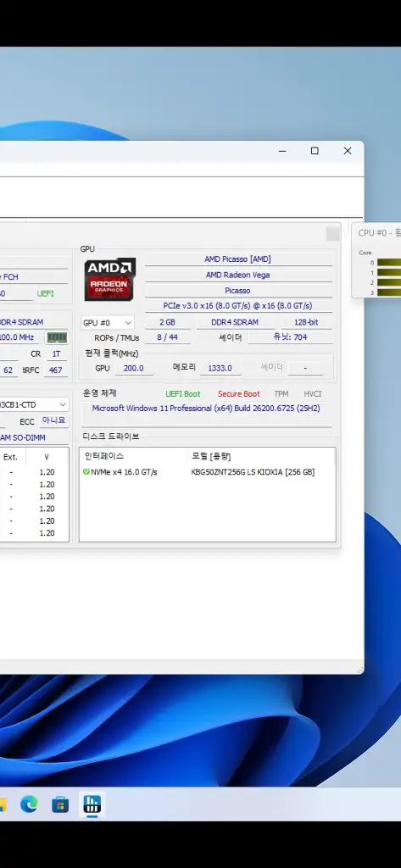This screenshot has height=868, width=401.
Task: Click the green UEFI Boot indicator
Action: pyautogui.click(x=183, y=394)
